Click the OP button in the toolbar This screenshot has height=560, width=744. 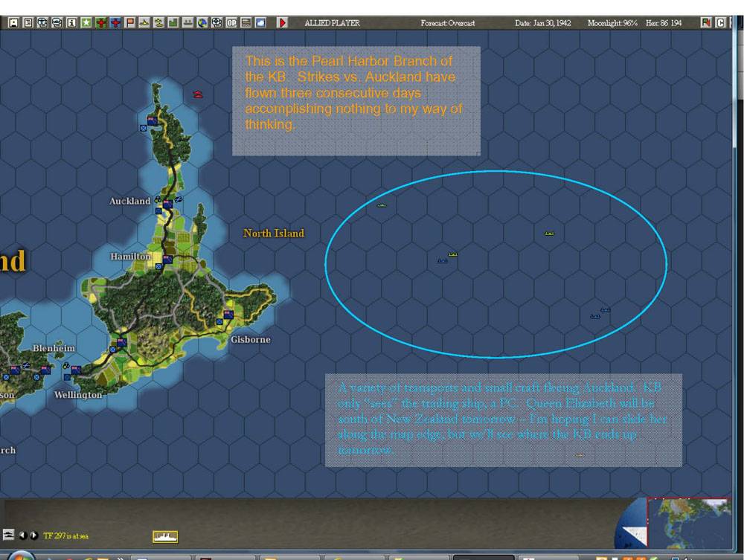(231, 23)
